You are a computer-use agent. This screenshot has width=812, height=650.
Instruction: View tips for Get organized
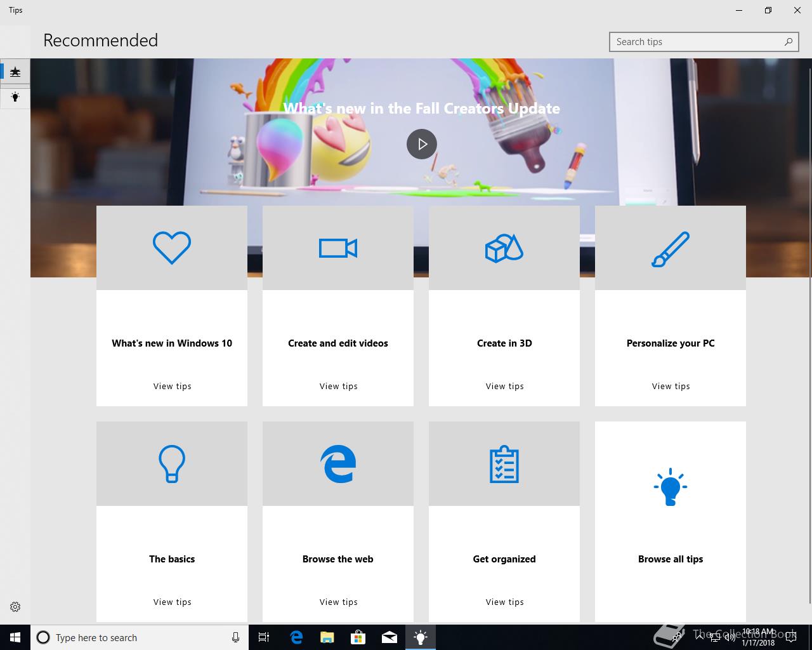coord(504,602)
